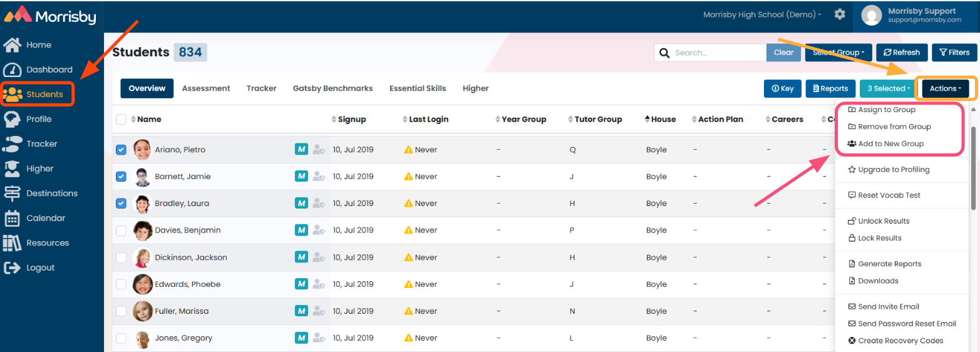The height and width of the screenshot is (352, 980).
Task: Open the settings gear icon in header
Action: tap(840, 14)
